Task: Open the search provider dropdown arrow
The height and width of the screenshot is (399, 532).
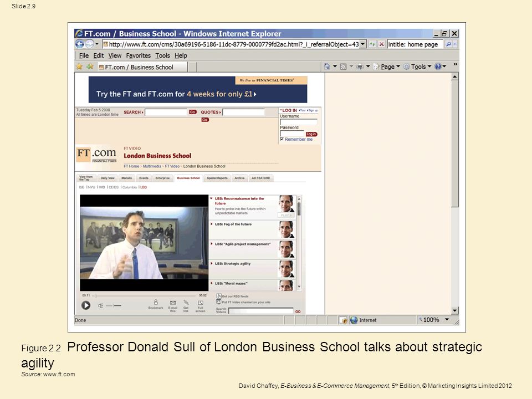Action: (455, 44)
